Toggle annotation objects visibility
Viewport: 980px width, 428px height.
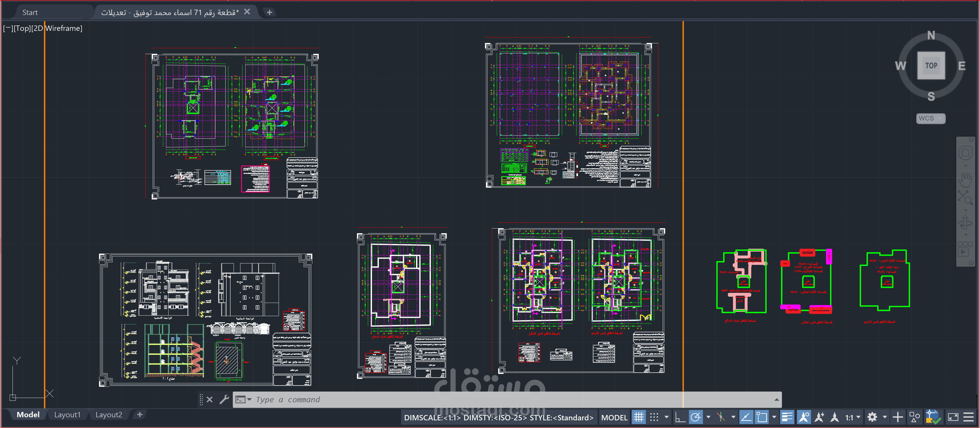(804, 417)
